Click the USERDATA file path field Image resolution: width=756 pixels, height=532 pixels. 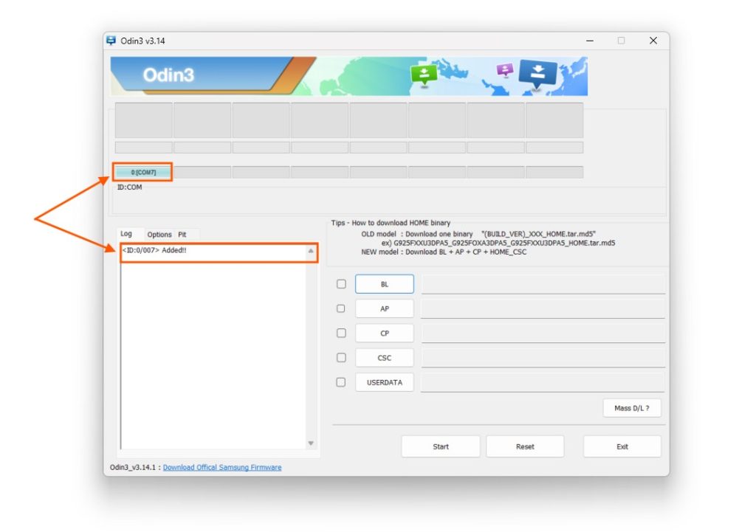[543, 383]
